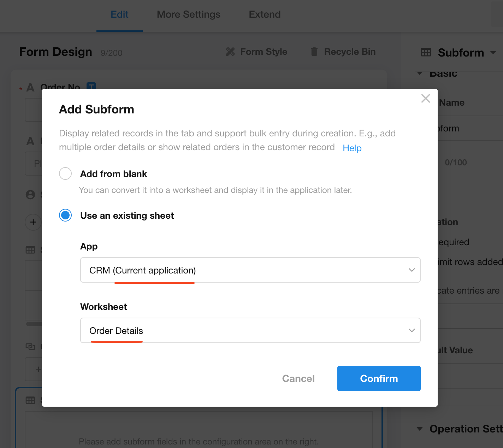Click the Recycle Bin trash icon

(x=314, y=52)
